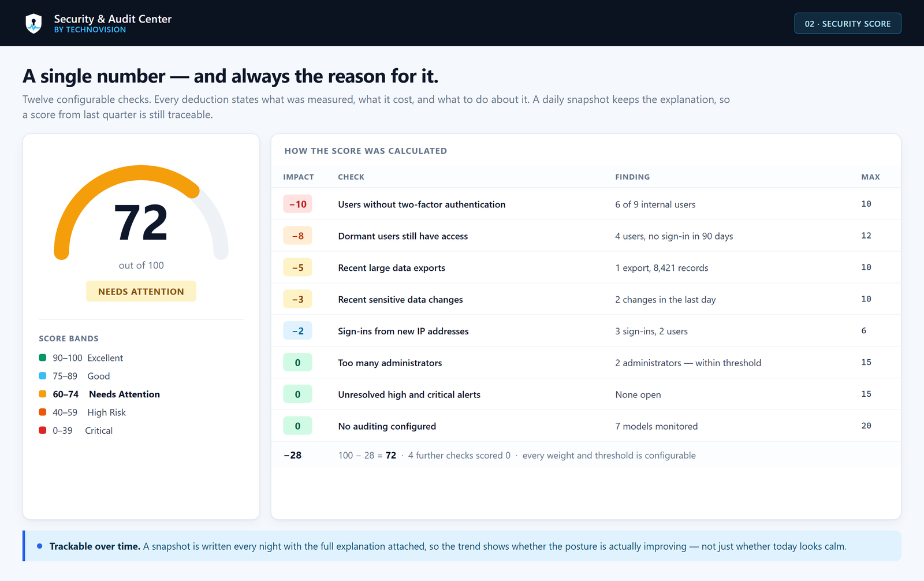Click the blue Good band swatch
This screenshot has width=924, height=581.
43,376
